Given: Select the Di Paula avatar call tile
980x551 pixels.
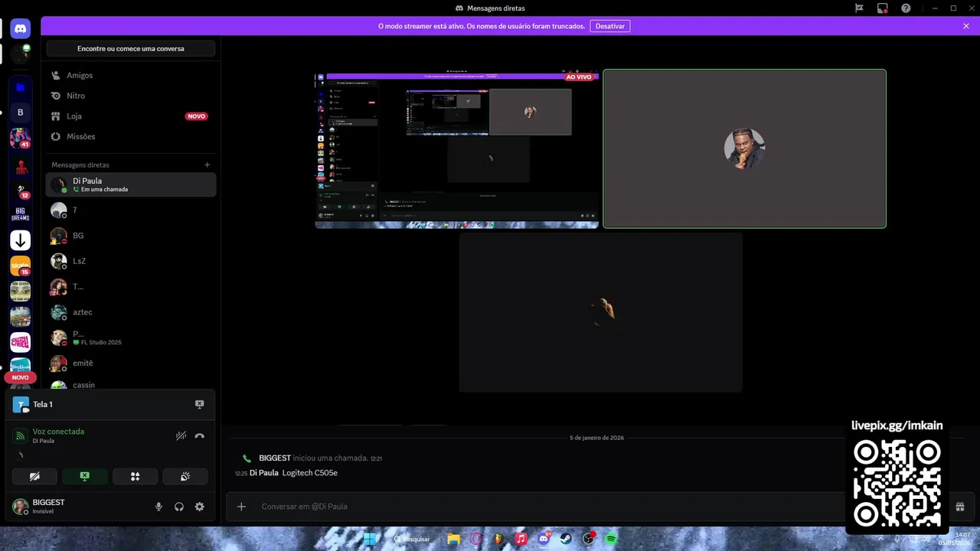Looking at the screenshot, I should pyautogui.click(x=744, y=148).
